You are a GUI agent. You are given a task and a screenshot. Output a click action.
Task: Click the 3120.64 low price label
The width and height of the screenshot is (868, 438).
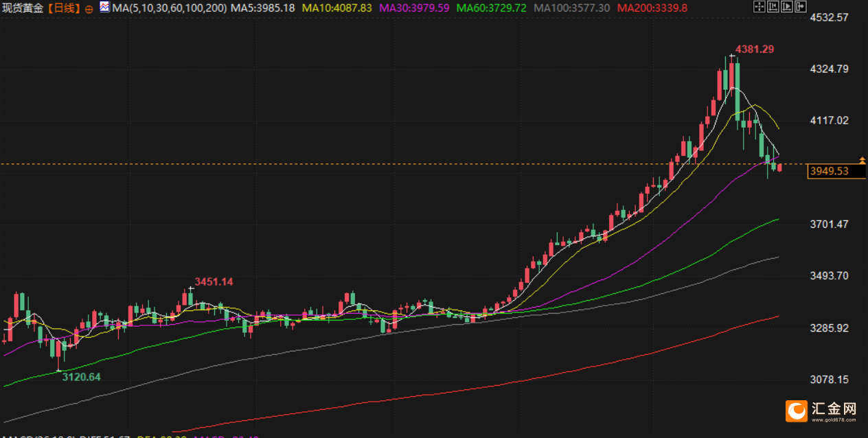(81, 377)
